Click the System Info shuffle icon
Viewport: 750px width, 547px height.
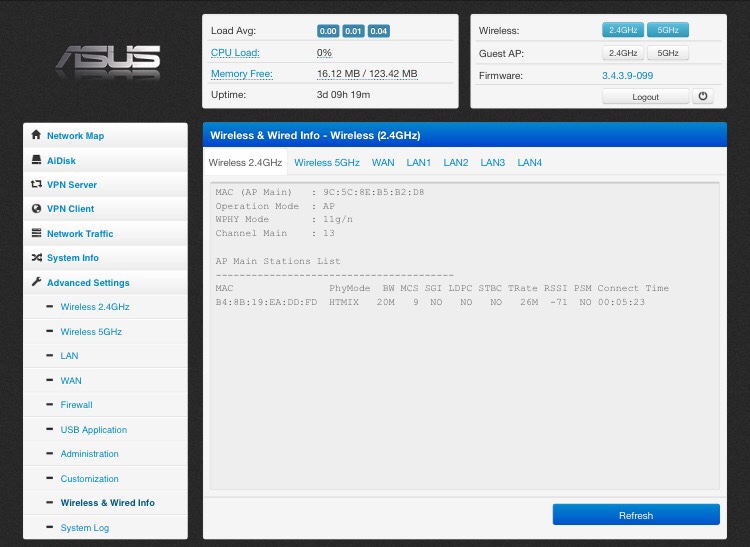point(37,258)
